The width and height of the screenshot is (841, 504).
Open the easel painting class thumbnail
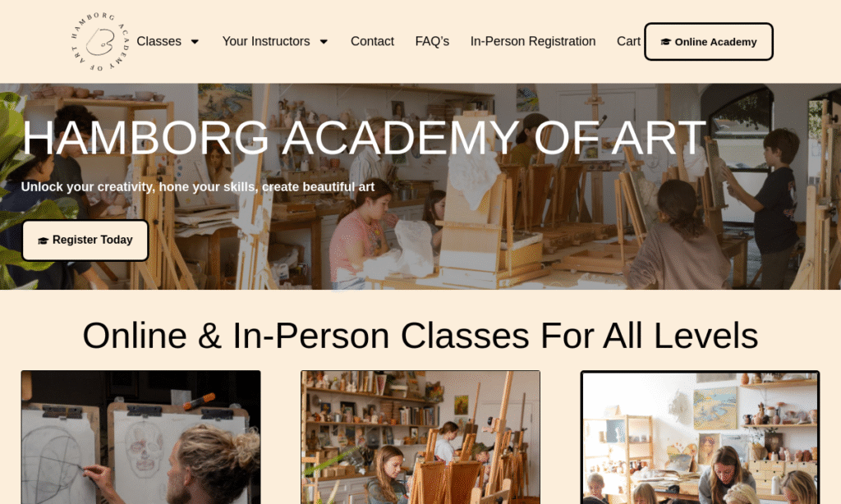pos(420,437)
